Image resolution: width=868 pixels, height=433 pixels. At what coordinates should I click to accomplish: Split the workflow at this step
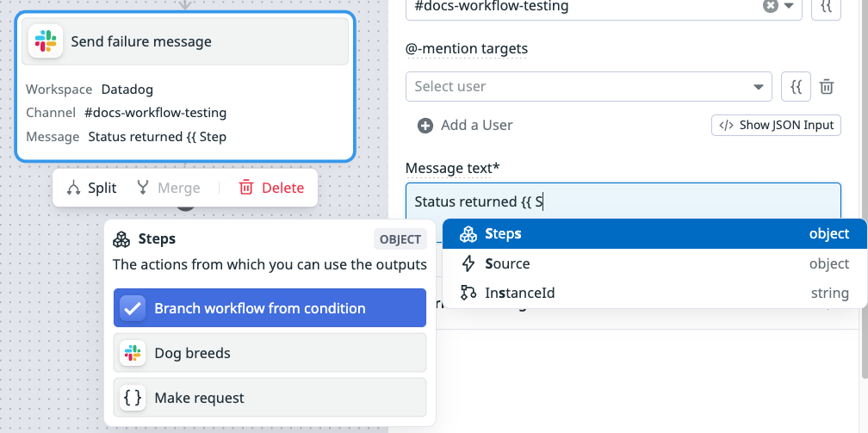tap(91, 188)
